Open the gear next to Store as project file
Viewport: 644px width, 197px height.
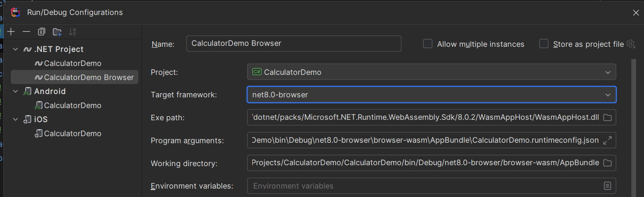pyautogui.click(x=630, y=44)
